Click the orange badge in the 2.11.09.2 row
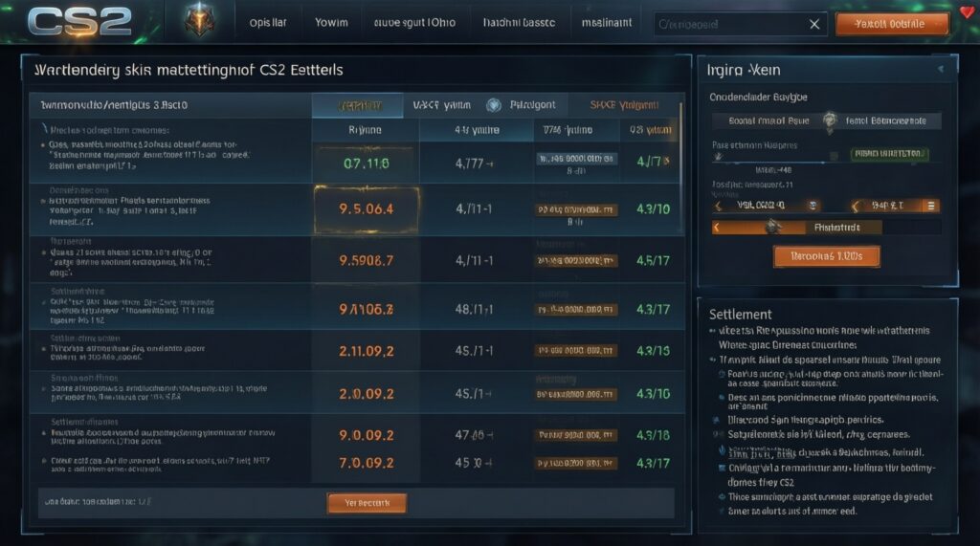The width and height of the screenshot is (980, 546). tap(575, 351)
